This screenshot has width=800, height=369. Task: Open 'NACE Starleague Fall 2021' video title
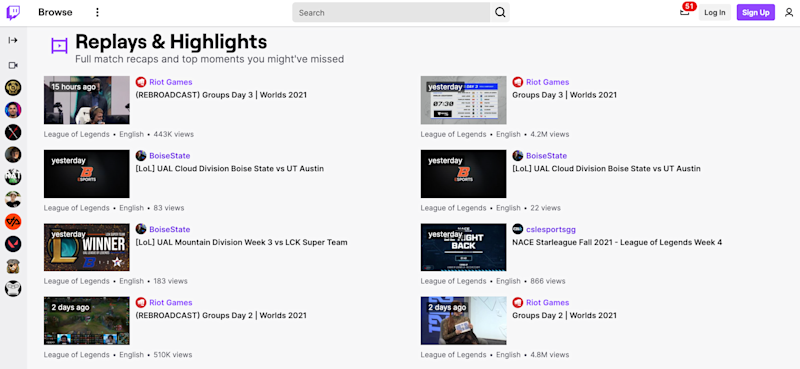pos(617,242)
